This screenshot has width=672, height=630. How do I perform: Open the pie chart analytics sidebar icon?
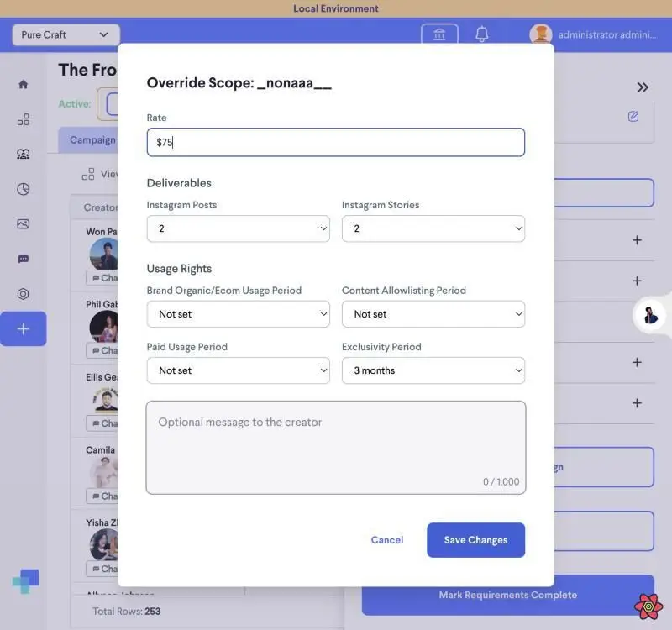pyautogui.click(x=24, y=189)
